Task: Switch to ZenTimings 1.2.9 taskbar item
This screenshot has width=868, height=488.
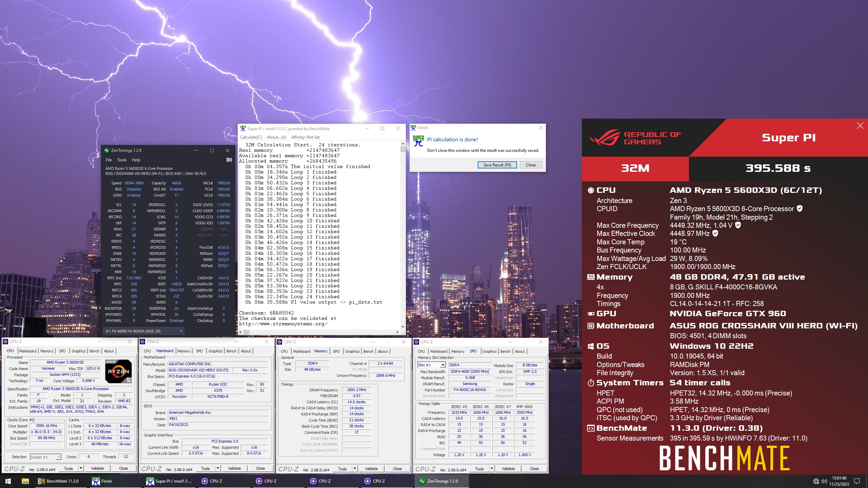Action: [x=442, y=481]
